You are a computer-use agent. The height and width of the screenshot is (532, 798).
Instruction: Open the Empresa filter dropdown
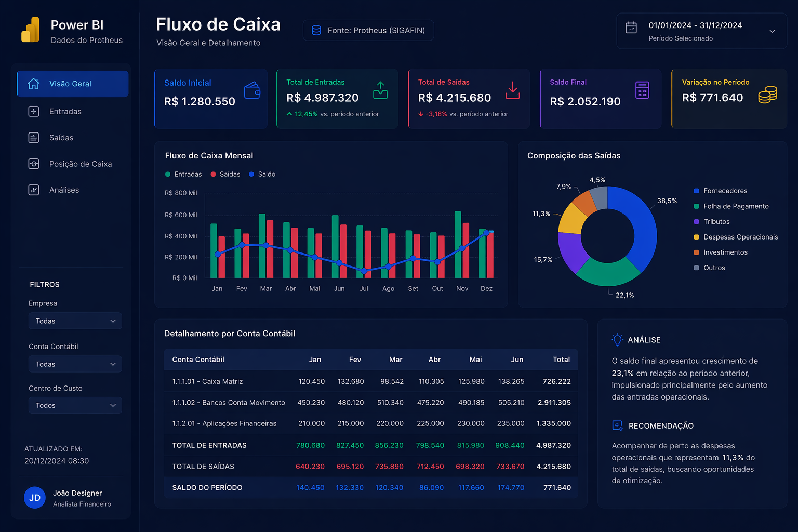75,321
